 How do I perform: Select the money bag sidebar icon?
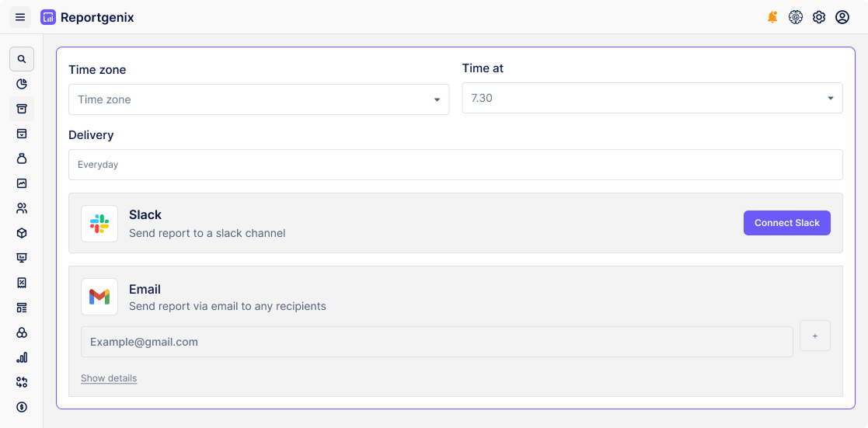point(22,158)
